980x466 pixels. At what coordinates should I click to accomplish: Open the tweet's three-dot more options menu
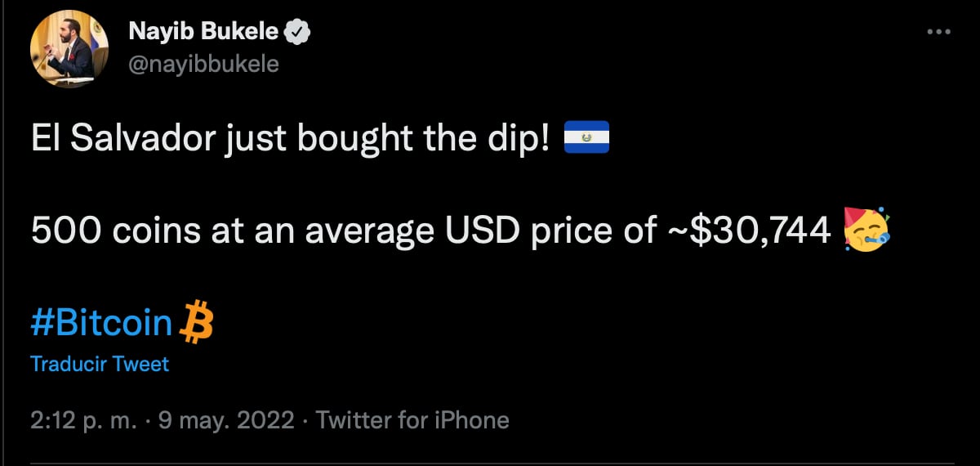pos(941,32)
